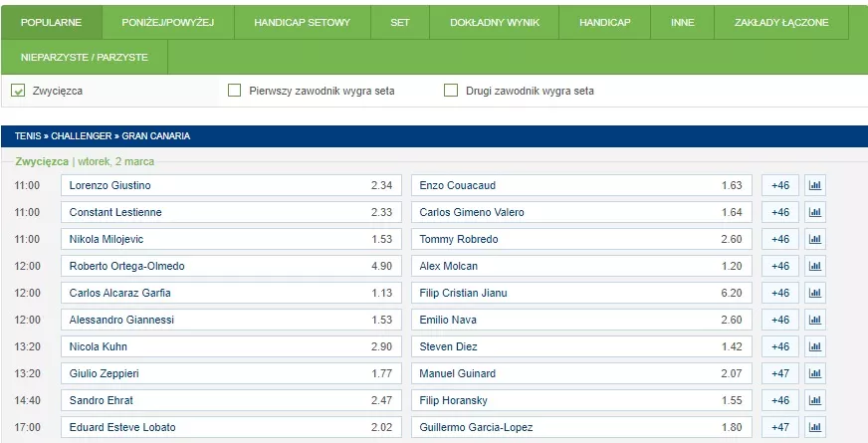Open statistics icon for Roberto Ortega-Olmedo match
This screenshot has height=443, width=868.
click(x=815, y=266)
